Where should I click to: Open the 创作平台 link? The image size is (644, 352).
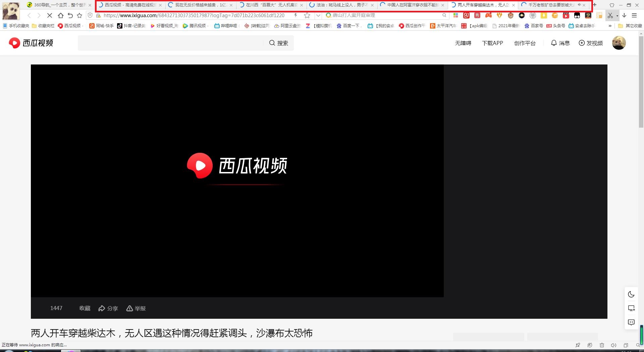click(x=525, y=43)
